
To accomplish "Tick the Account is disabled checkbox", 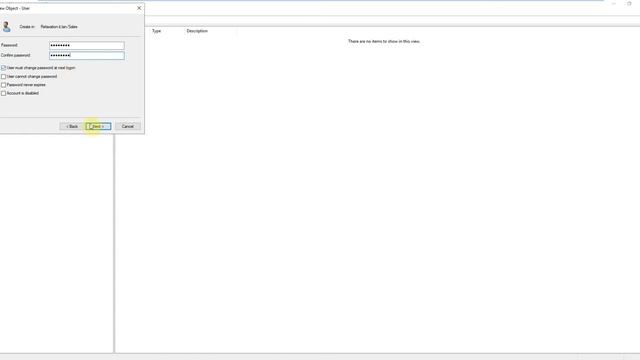I will [x=4, y=93].
